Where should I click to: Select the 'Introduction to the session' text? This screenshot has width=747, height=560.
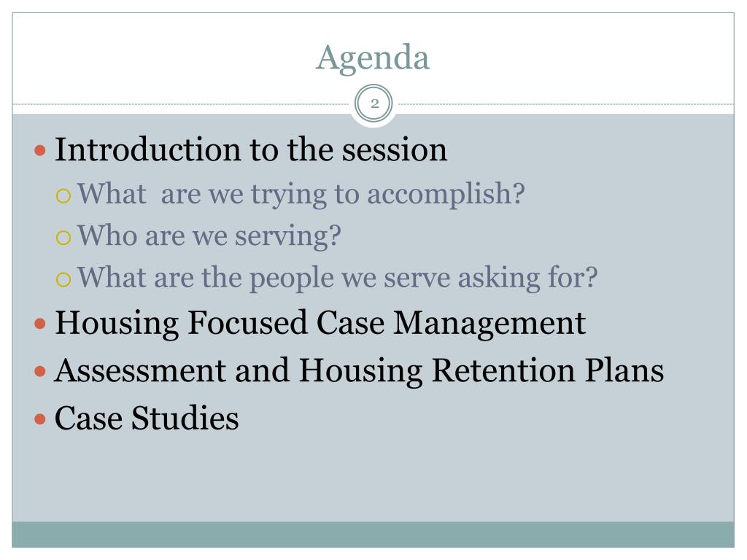pyautogui.click(x=251, y=149)
